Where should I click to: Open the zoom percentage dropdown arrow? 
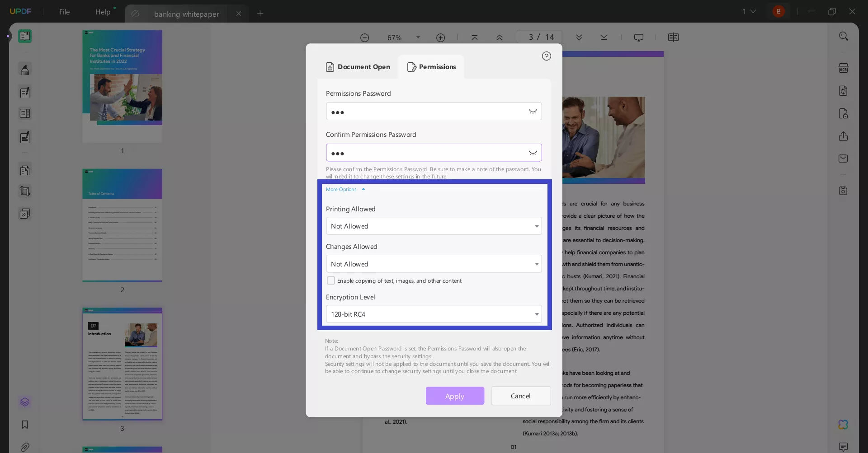click(418, 37)
